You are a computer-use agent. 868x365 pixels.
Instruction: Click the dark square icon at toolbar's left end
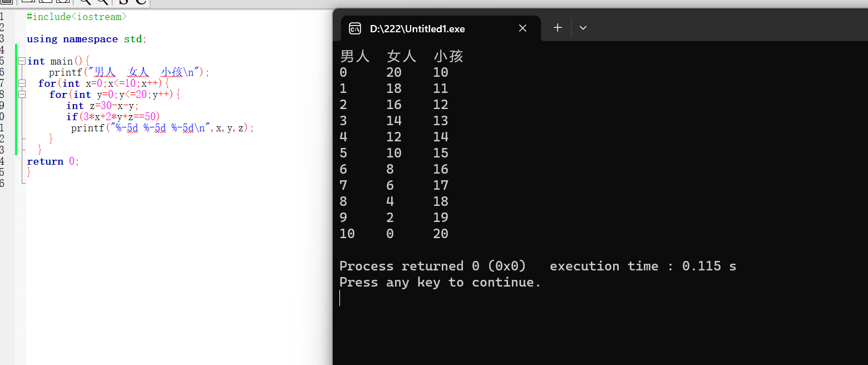(x=6, y=2)
